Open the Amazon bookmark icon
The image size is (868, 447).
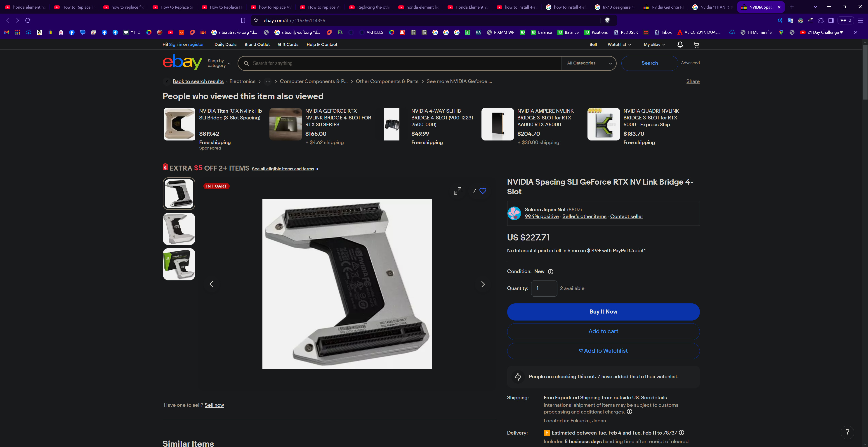39,32
